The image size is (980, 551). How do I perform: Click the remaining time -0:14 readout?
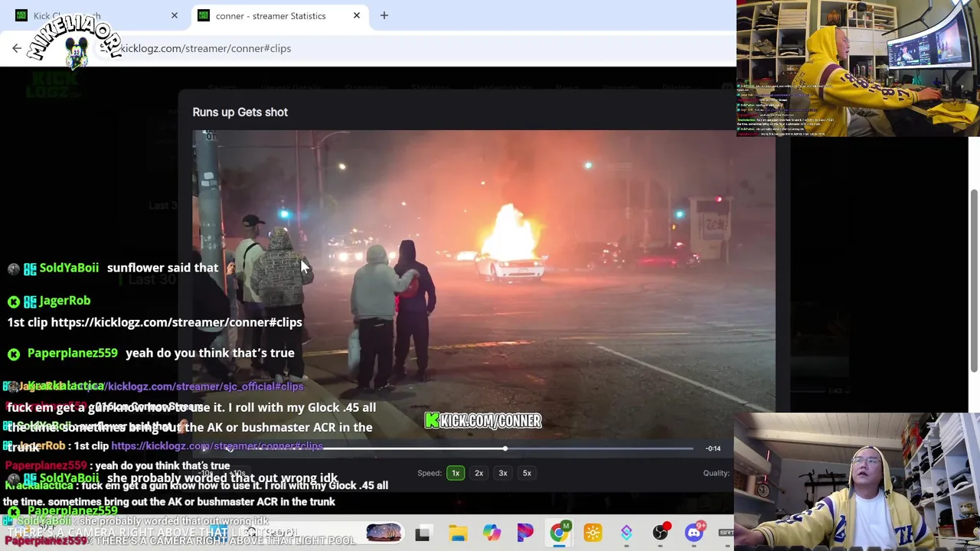pos(713,448)
